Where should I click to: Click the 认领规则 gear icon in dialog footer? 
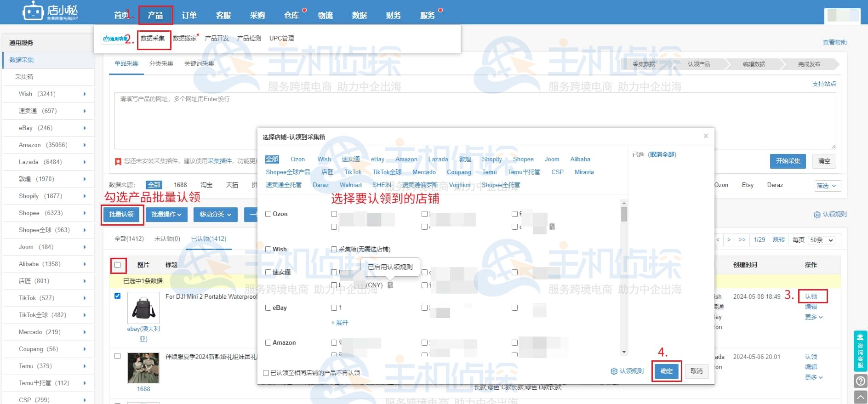point(614,371)
